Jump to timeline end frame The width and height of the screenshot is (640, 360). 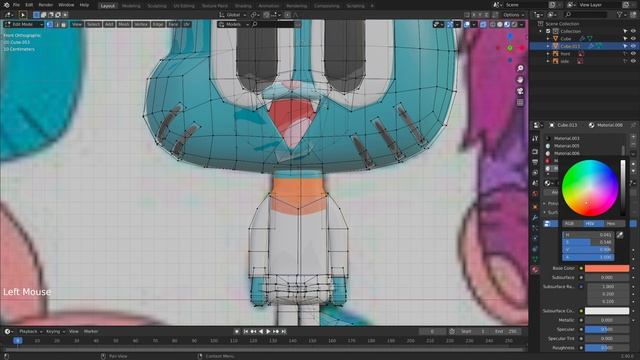(x=284, y=331)
